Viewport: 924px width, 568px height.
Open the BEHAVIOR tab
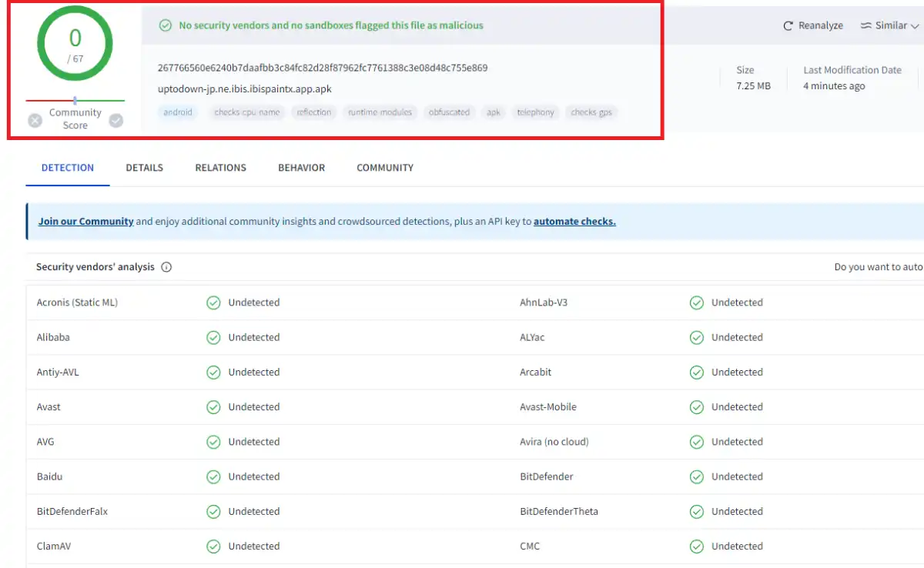(302, 168)
